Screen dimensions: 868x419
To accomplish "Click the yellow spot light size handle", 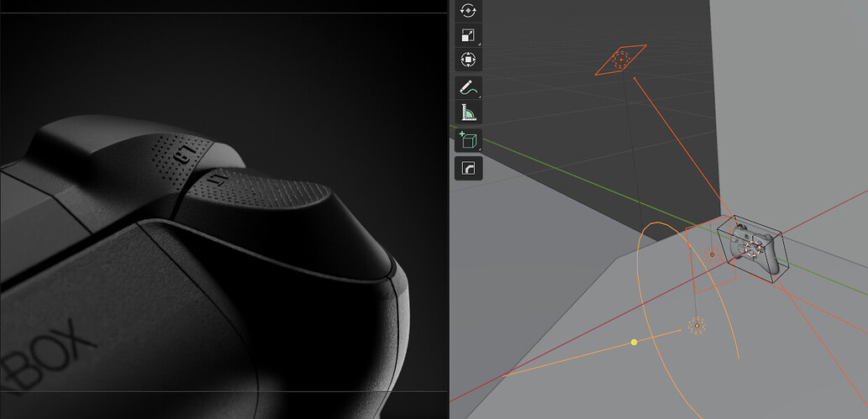I will point(634,342).
